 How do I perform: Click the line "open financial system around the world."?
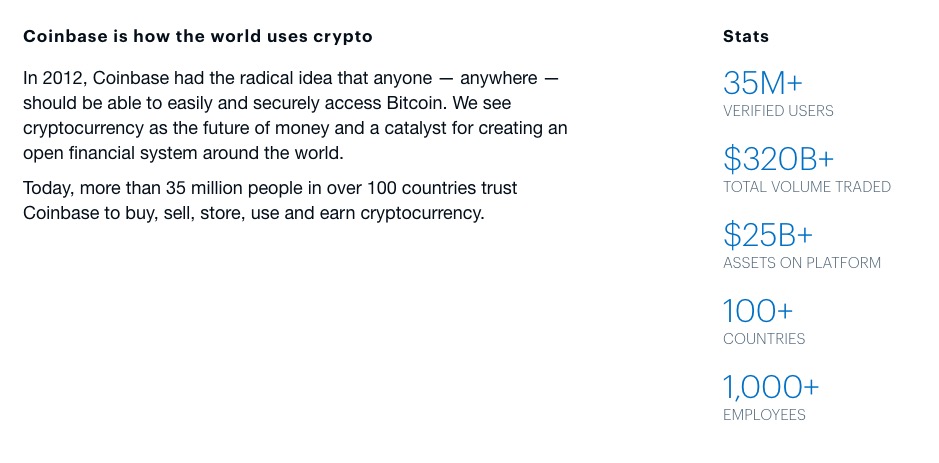tap(183, 153)
